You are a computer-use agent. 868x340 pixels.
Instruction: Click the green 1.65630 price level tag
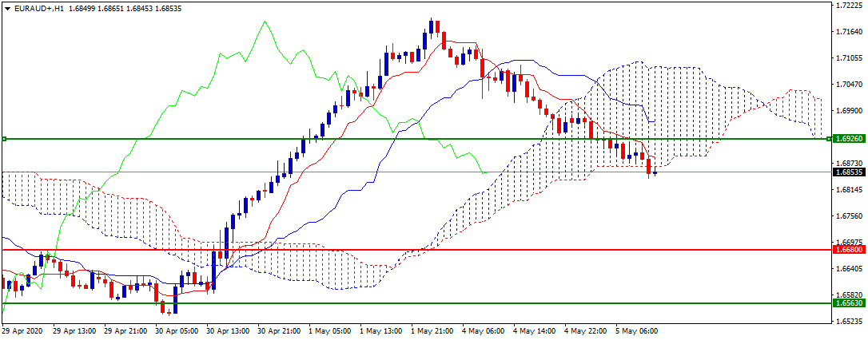(850, 303)
